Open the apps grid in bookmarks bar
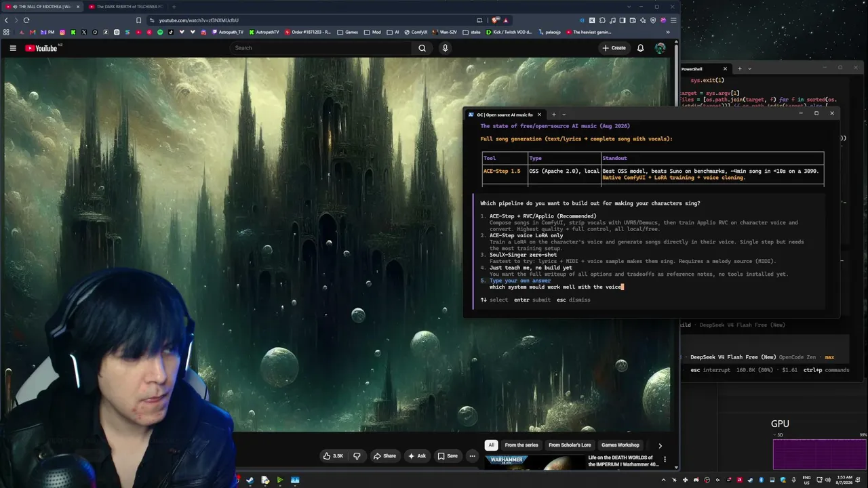This screenshot has height=488, width=868. 6,32
